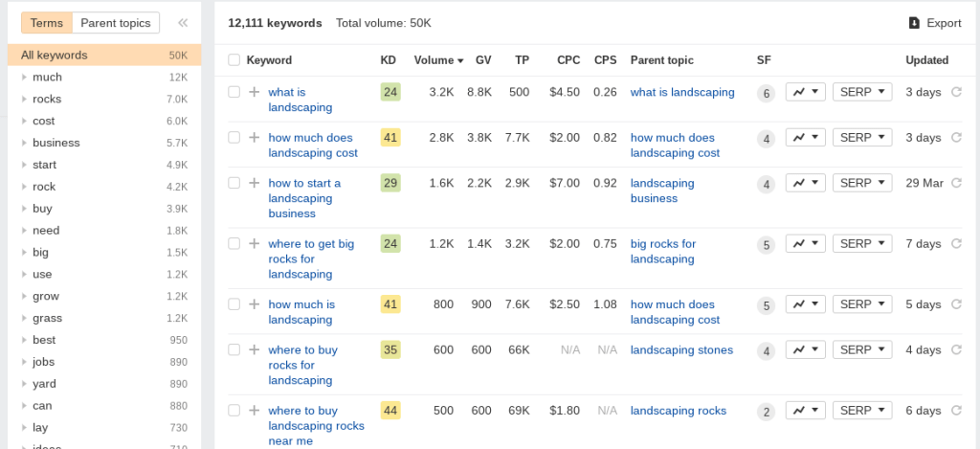The image size is (980, 449).
Task: Expand the 'rocks' term group
Action: [24, 99]
